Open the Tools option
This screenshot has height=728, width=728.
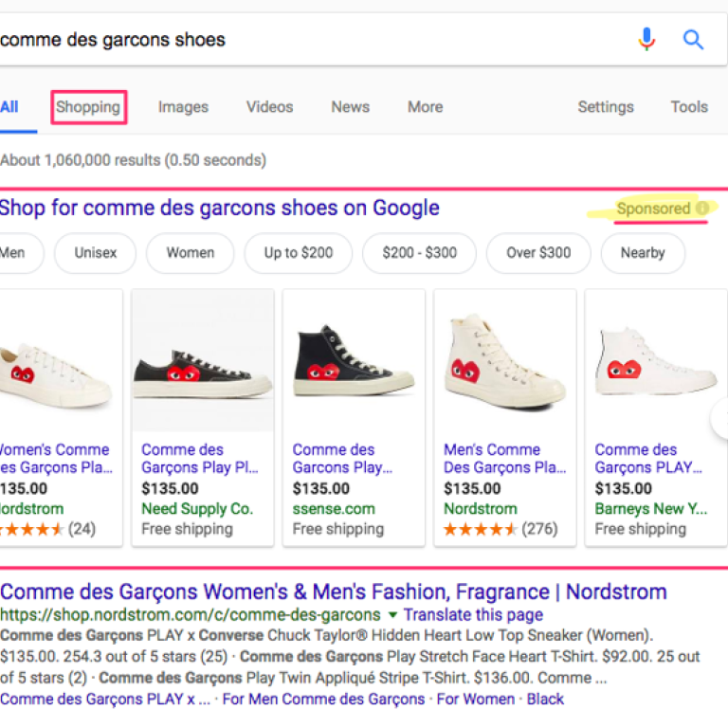click(x=689, y=107)
